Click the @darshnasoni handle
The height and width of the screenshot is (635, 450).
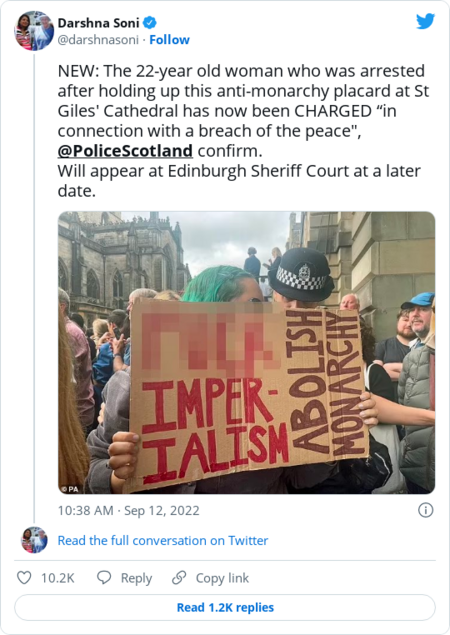98,40
